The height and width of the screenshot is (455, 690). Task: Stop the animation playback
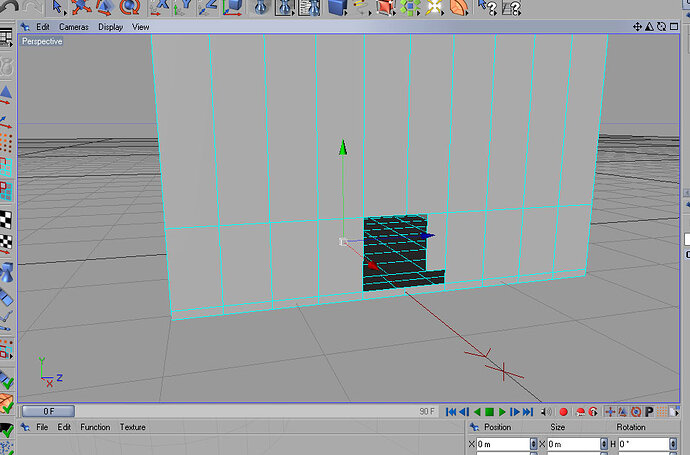tap(489, 412)
